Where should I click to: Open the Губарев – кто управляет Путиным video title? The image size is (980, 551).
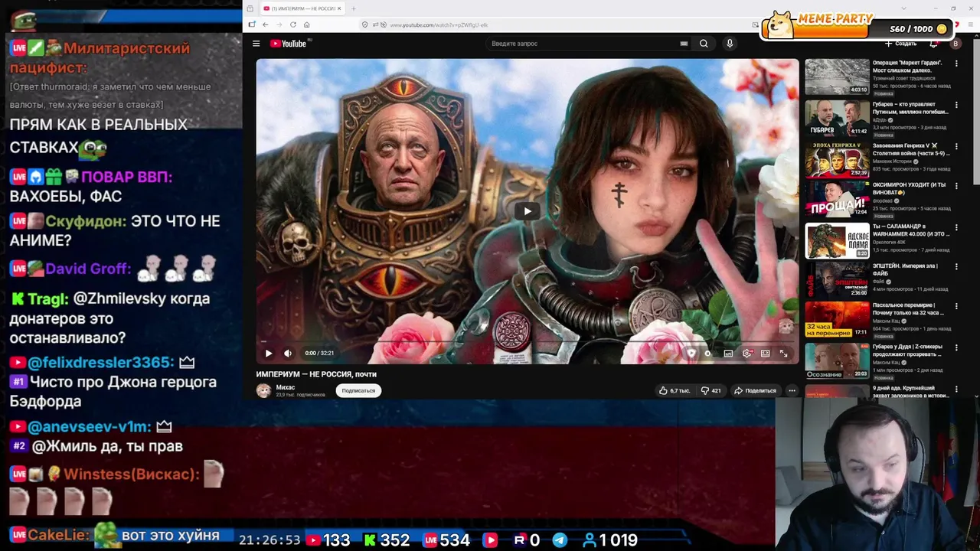click(910, 108)
